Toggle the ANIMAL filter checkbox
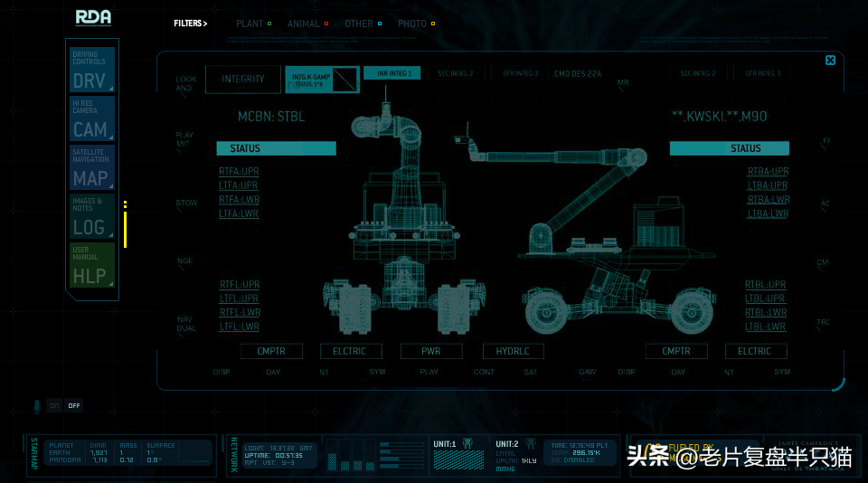Screen dimensions: 868x483 (325, 24)
